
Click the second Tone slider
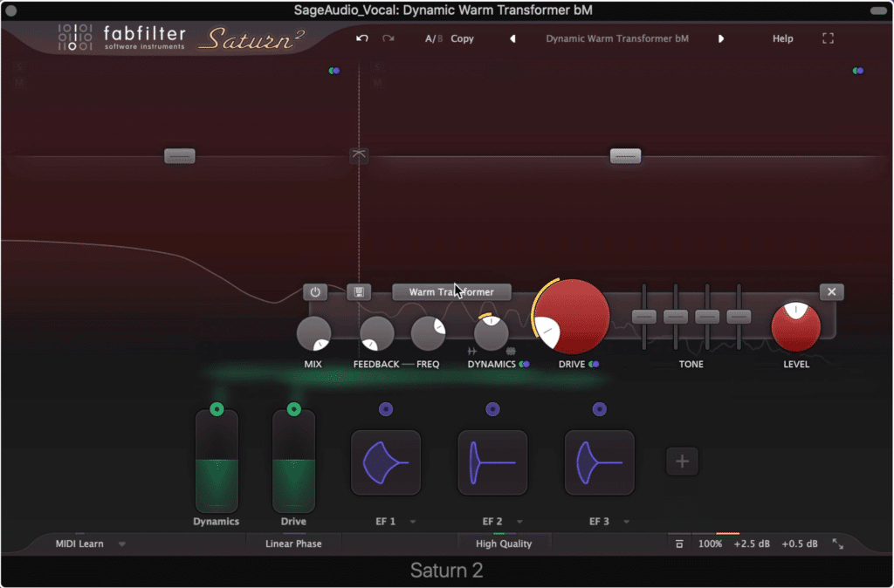[x=676, y=317]
